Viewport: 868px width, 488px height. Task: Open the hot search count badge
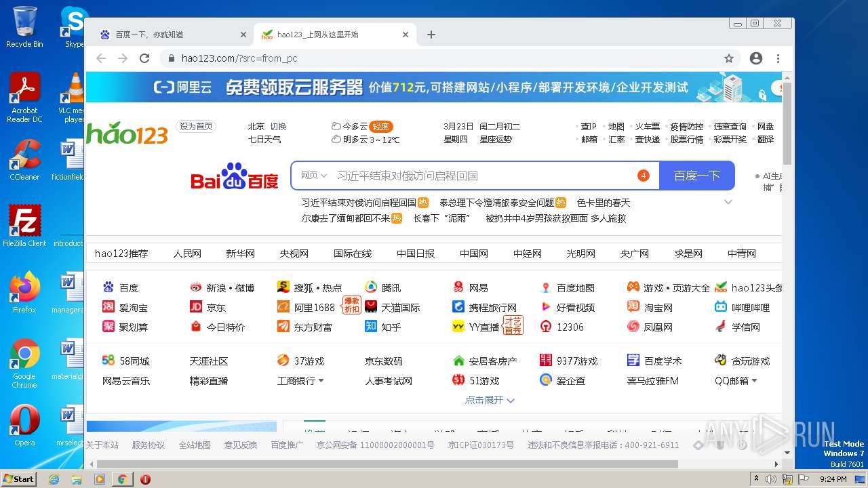(x=644, y=176)
